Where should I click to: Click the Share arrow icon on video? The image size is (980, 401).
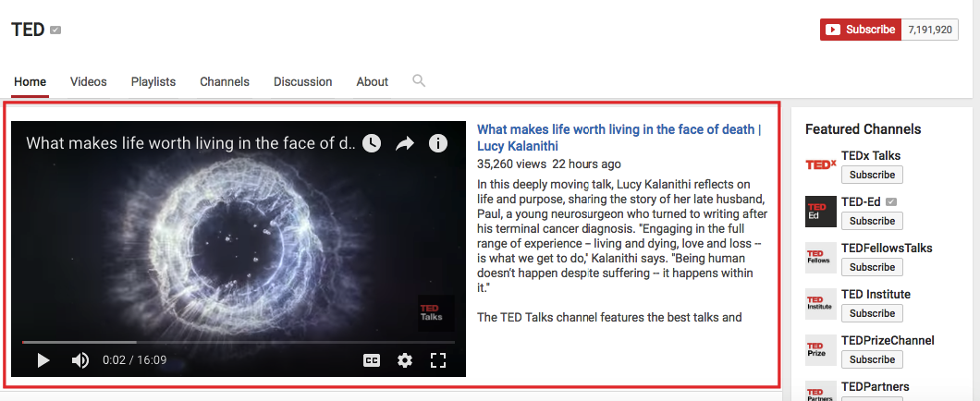click(x=405, y=144)
